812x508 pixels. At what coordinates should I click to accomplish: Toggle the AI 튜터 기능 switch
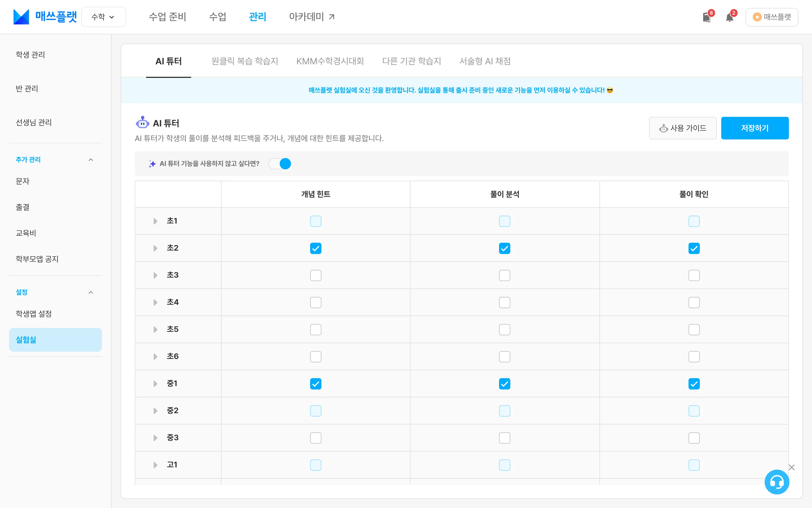point(280,164)
